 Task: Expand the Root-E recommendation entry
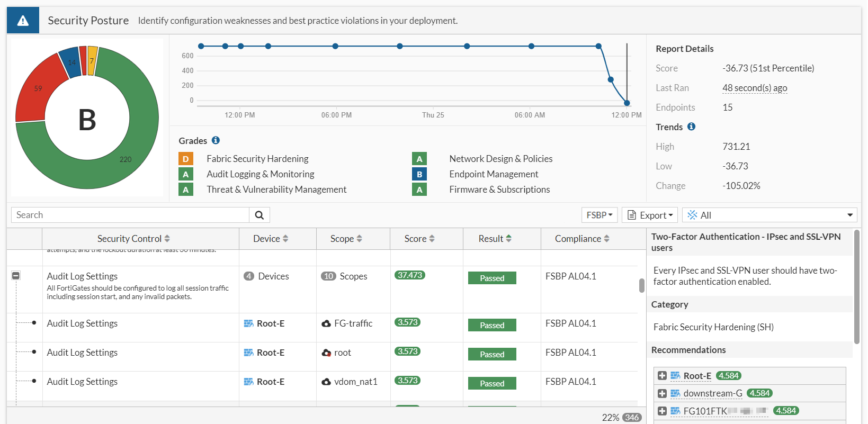click(662, 376)
